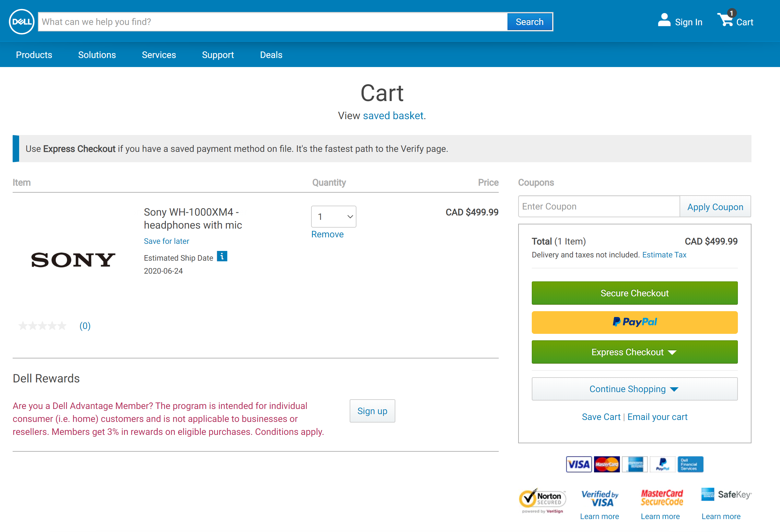Screen dimensions: 780x532
Task: Open the shopping cart icon
Action: coord(726,19)
